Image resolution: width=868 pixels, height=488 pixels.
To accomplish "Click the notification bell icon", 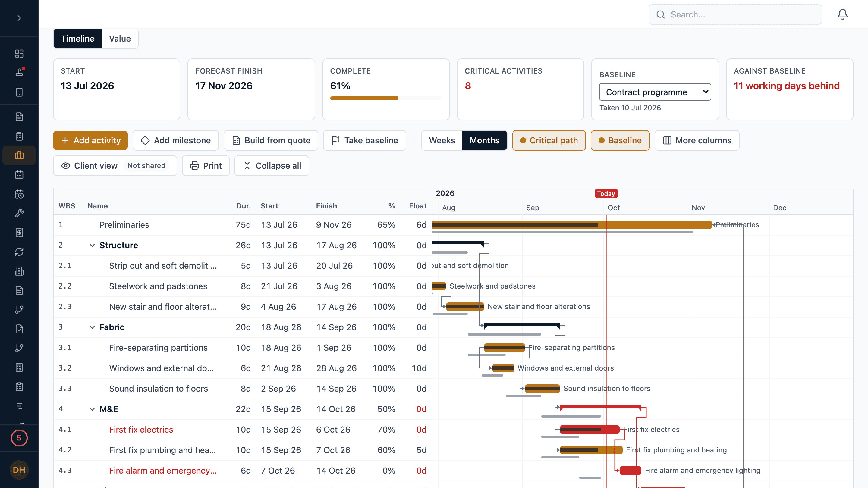I will 842,14.
